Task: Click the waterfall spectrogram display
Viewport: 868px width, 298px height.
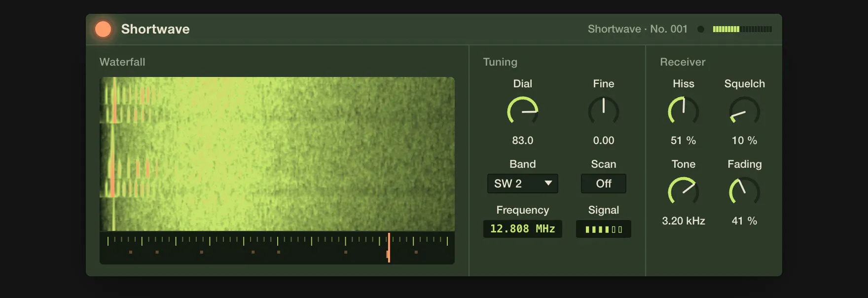Action: click(277, 154)
